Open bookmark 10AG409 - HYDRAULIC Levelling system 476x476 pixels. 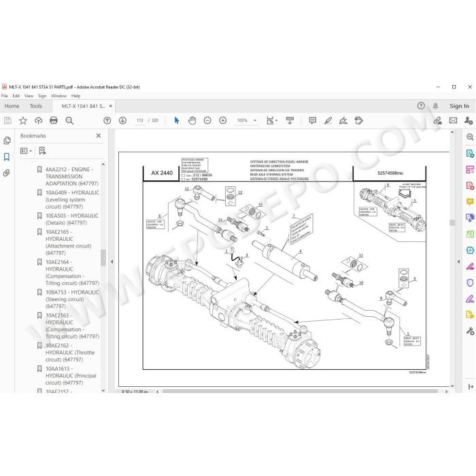point(72,199)
